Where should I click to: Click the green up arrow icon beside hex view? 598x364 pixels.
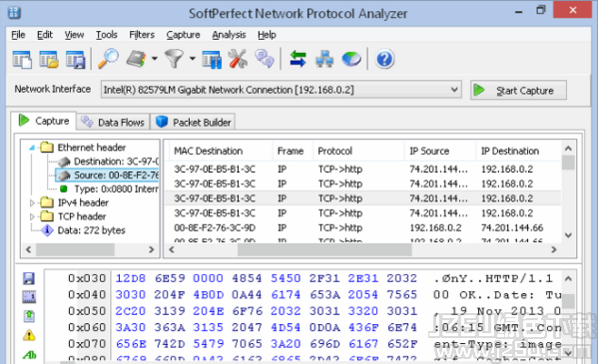(29, 315)
